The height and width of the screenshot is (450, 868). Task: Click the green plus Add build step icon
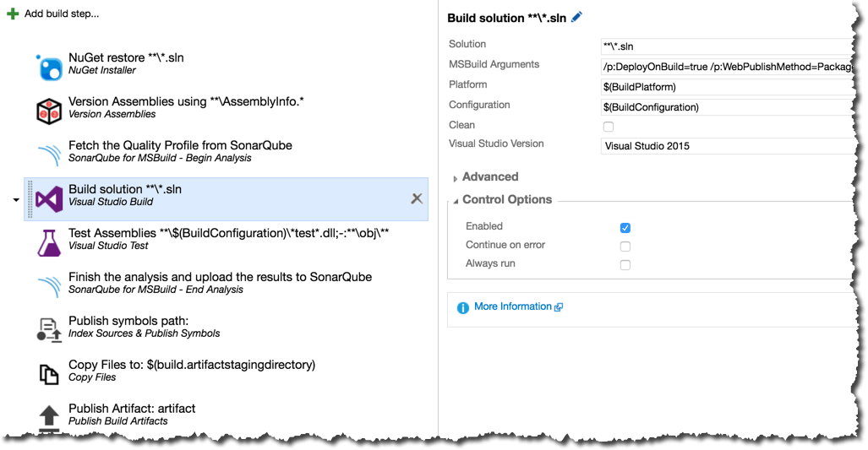tap(13, 14)
